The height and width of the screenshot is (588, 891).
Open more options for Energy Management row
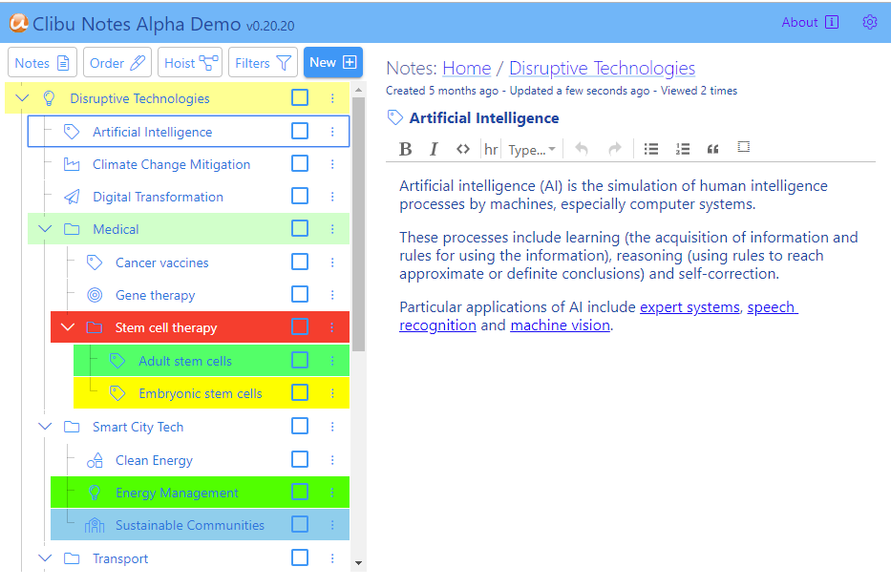(332, 493)
